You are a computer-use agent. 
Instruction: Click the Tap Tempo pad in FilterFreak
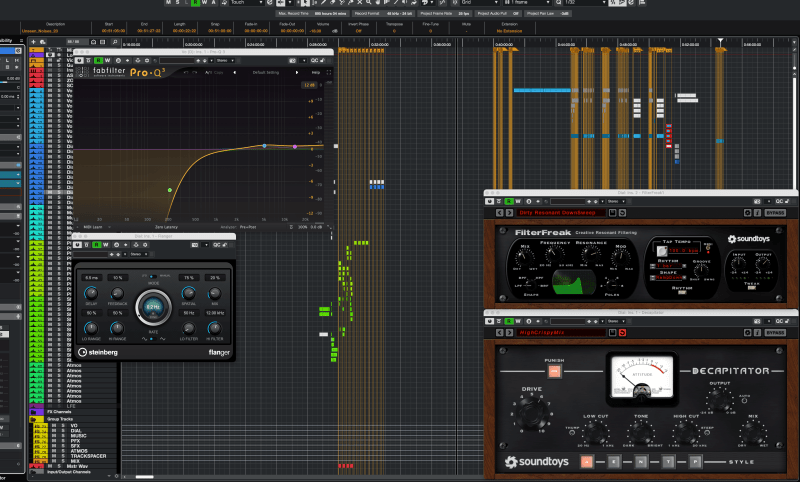[x=662, y=250]
